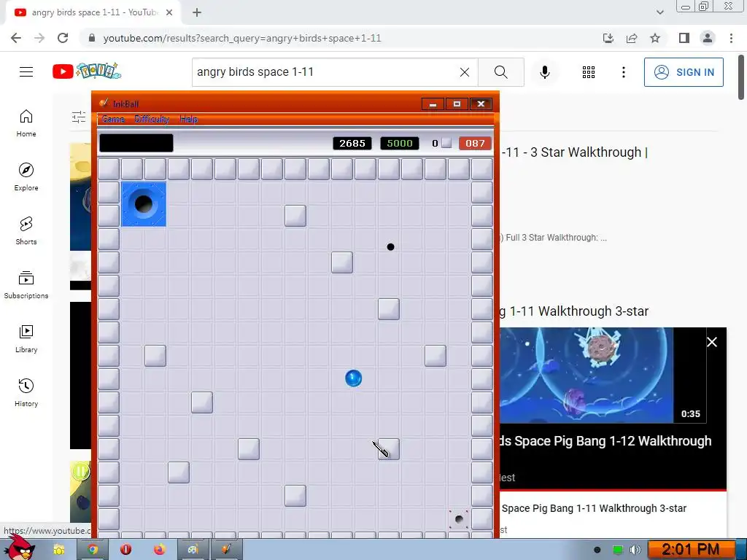
Task: Open Space Pig Bang 1-11 Walkthrough 3-star link
Action: click(x=594, y=508)
